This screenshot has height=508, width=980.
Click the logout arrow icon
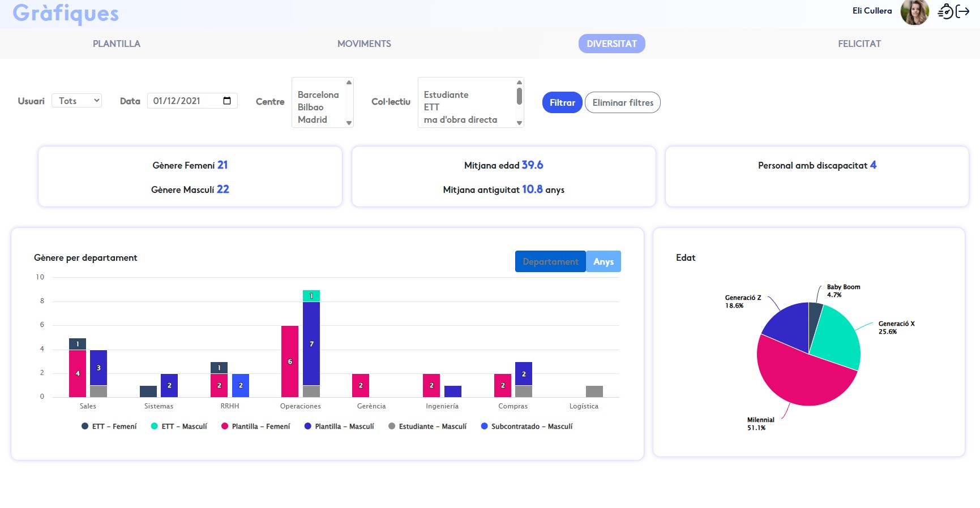click(x=962, y=11)
